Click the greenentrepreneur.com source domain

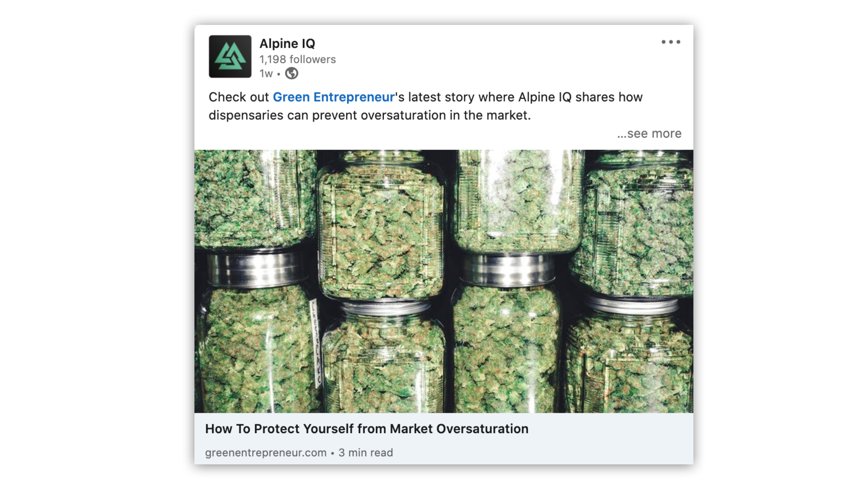pos(266,453)
